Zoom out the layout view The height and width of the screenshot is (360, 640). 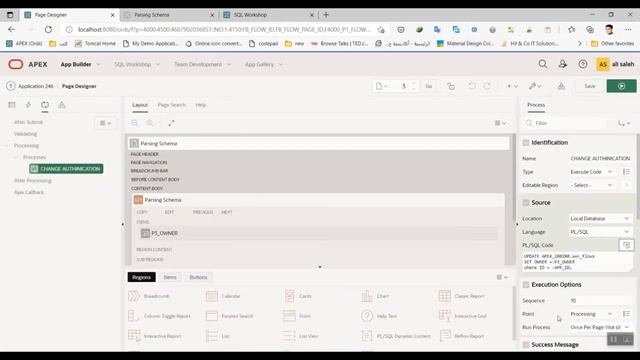[x=135, y=123]
